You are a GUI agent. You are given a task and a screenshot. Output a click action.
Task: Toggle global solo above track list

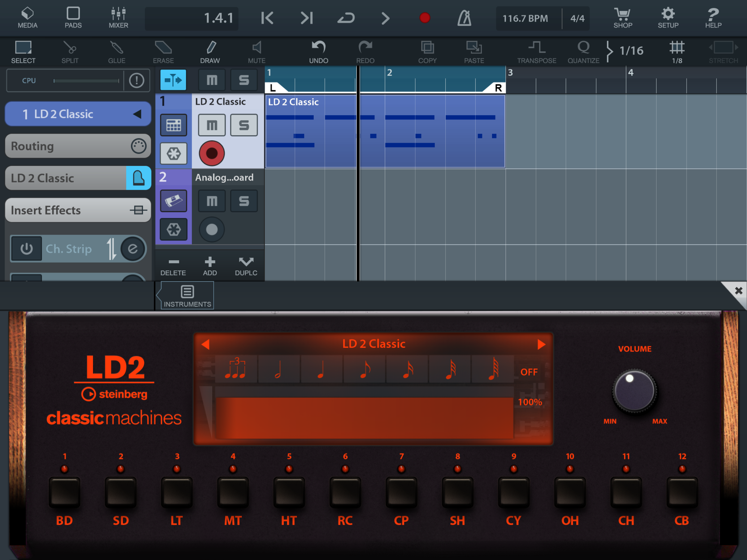coord(244,80)
